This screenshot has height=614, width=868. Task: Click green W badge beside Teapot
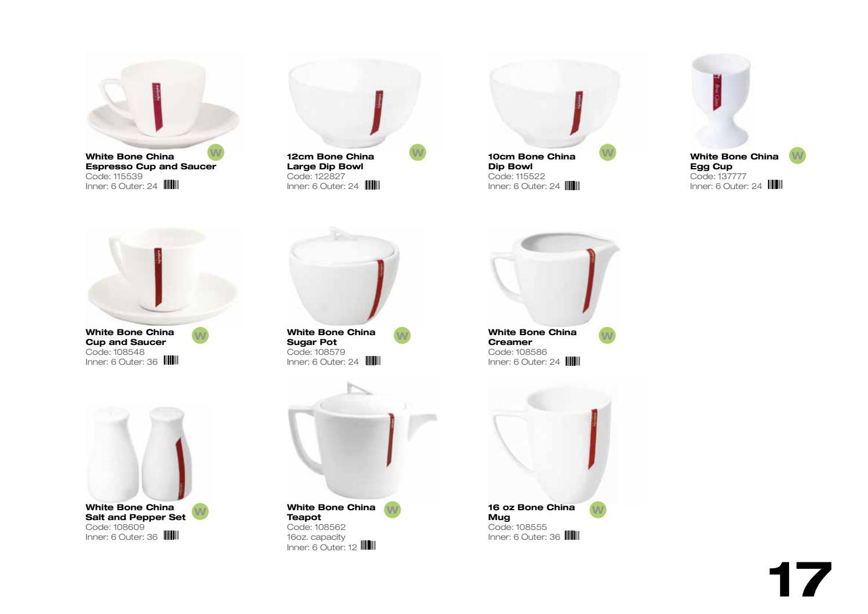[393, 510]
